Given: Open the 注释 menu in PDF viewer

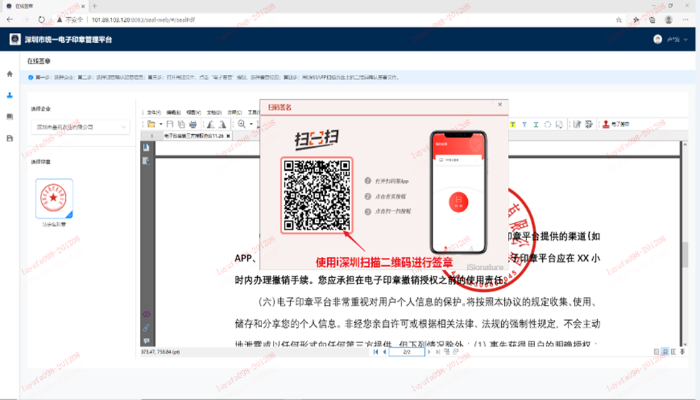Looking at the screenshot, I should [x=235, y=112].
